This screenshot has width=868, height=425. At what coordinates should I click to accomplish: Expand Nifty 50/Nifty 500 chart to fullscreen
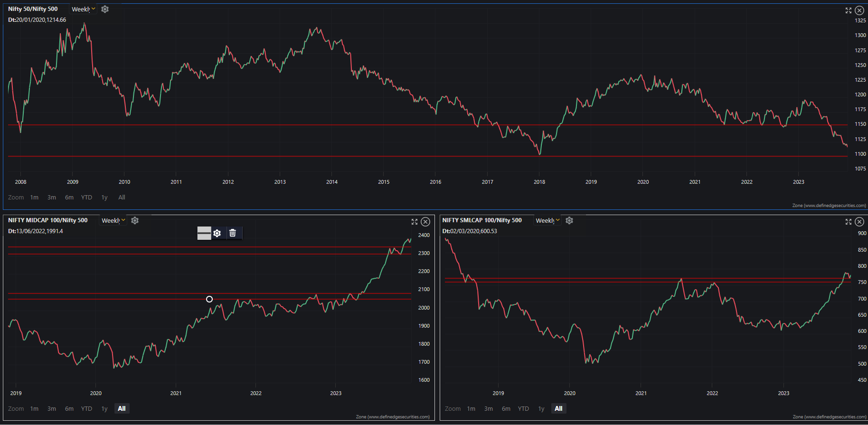[849, 10]
